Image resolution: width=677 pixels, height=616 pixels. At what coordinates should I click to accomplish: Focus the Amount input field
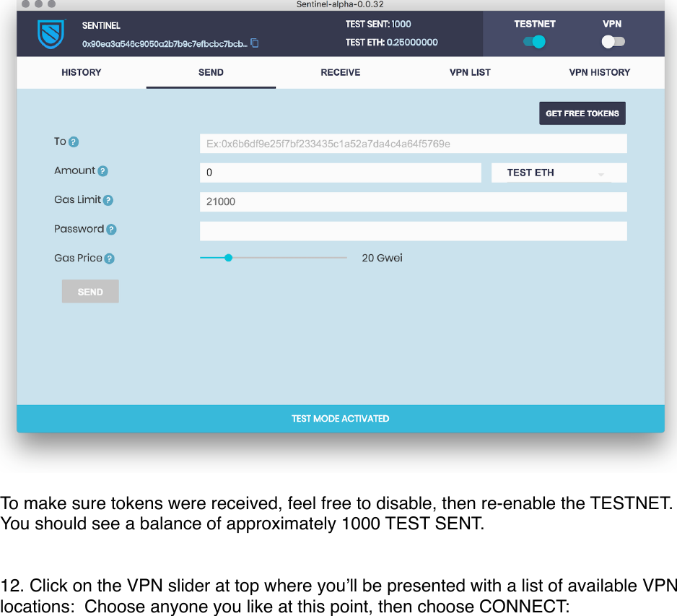click(x=340, y=173)
